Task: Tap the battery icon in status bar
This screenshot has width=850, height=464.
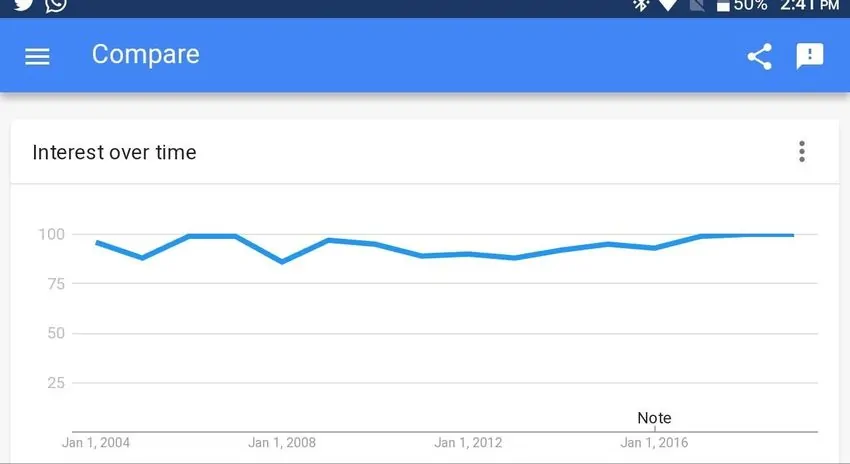Action: point(725,6)
